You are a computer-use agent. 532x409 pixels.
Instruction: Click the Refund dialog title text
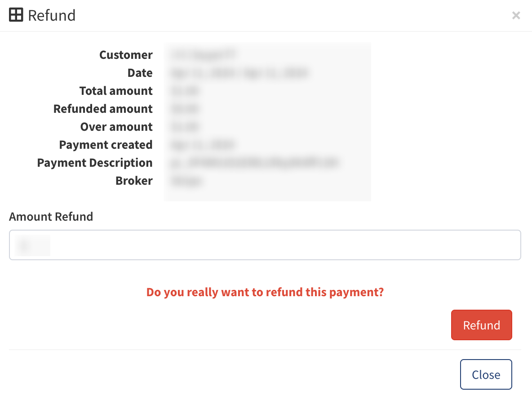click(x=52, y=15)
